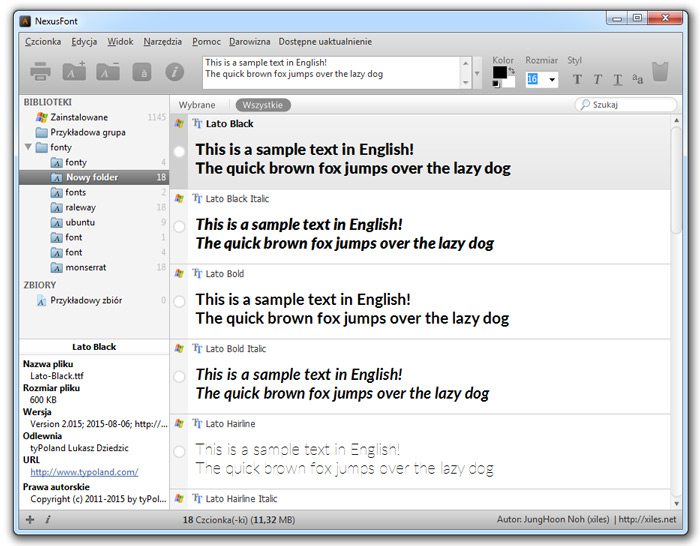The height and width of the screenshot is (546, 700).
Task: Select the Lato Bold radio circle
Action: pos(179,302)
